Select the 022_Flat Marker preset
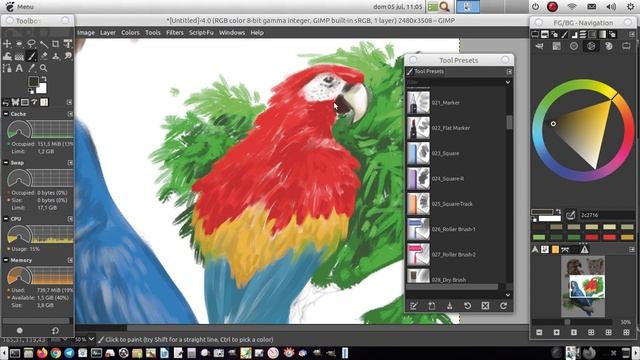This screenshot has width=640, height=360. point(456,128)
